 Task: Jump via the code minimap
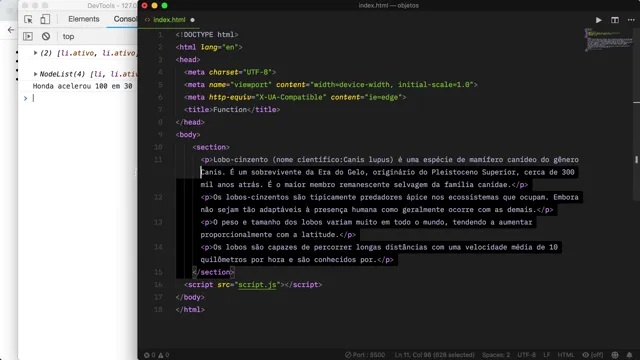click(x=609, y=39)
